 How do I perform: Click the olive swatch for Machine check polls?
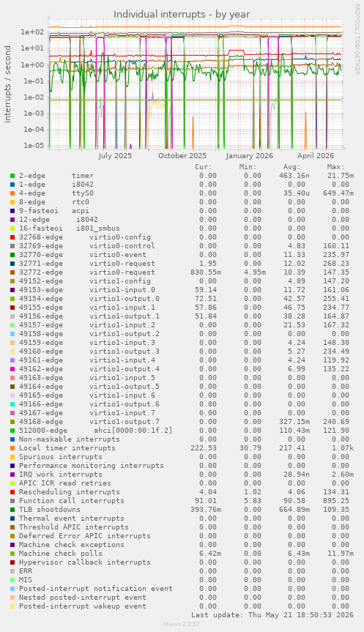pyautogui.click(x=12, y=554)
